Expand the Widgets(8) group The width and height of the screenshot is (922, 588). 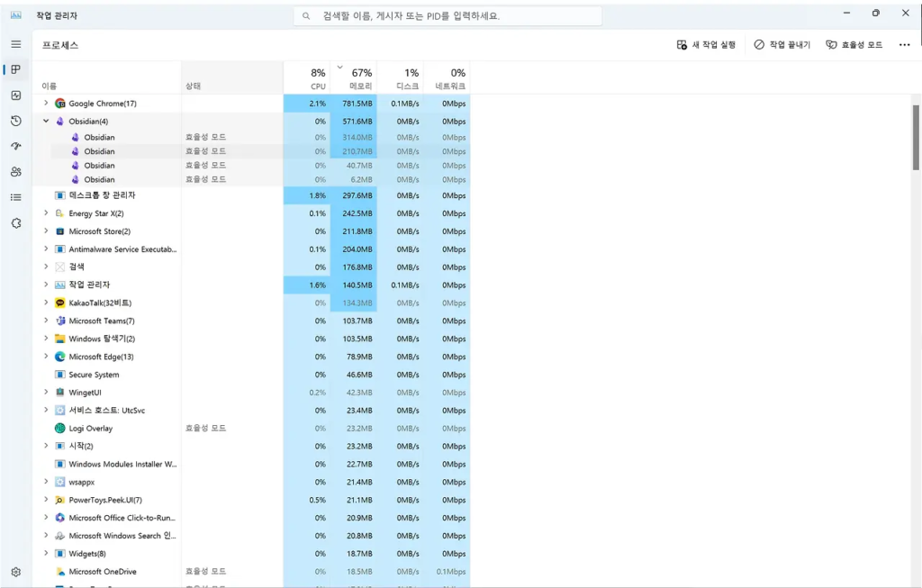[46, 553]
